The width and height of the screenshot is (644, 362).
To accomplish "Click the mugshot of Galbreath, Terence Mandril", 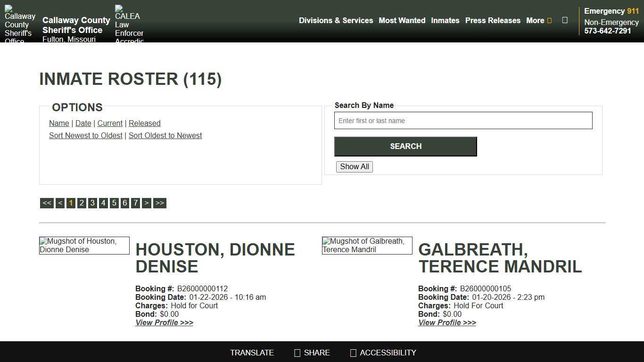I will click(367, 245).
